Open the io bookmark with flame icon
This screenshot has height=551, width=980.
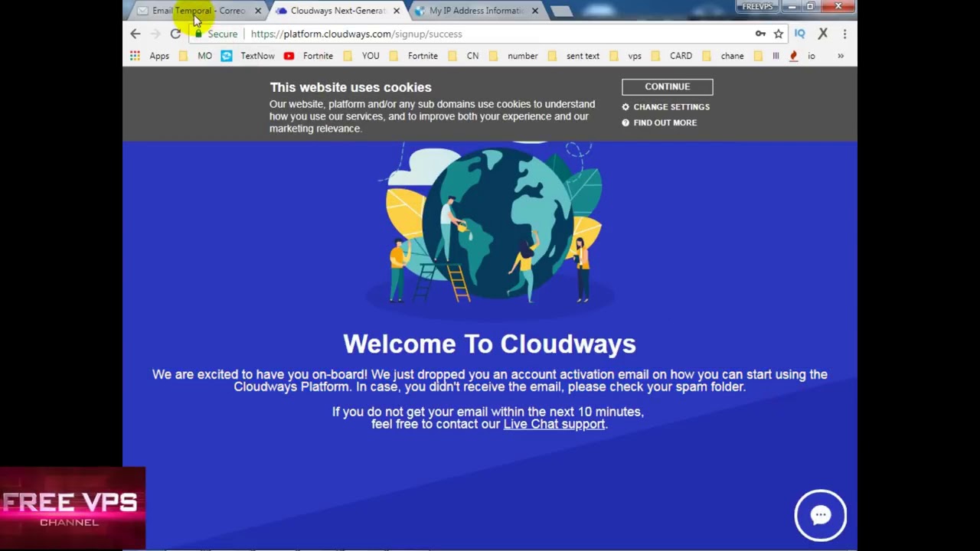(x=802, y=56)
